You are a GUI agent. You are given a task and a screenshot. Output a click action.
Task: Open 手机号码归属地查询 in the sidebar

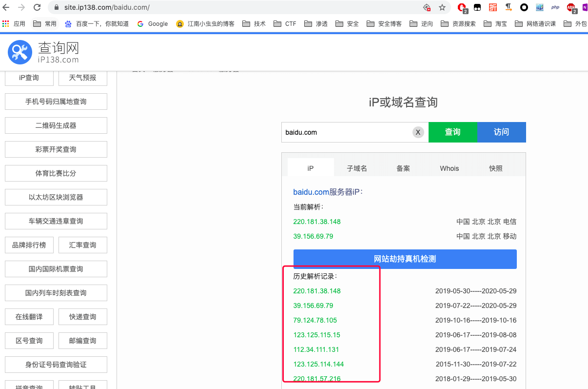(x=56, y=102)
